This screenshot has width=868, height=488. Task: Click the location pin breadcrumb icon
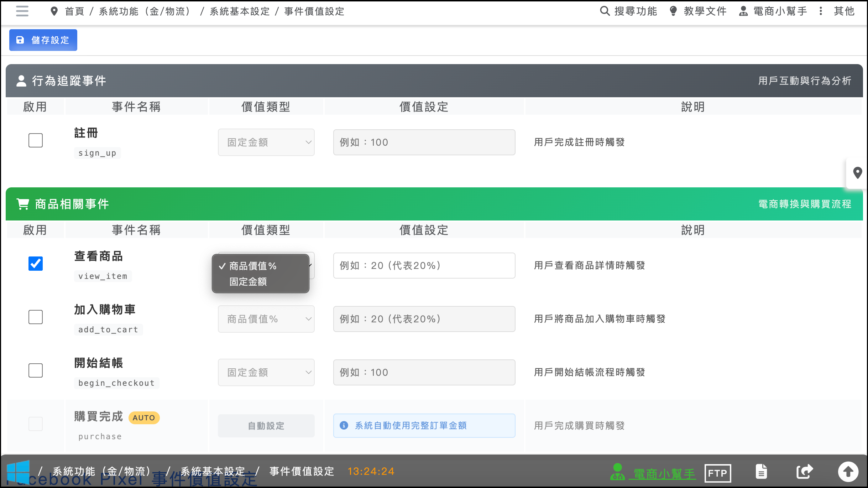(x=54, y=11)
